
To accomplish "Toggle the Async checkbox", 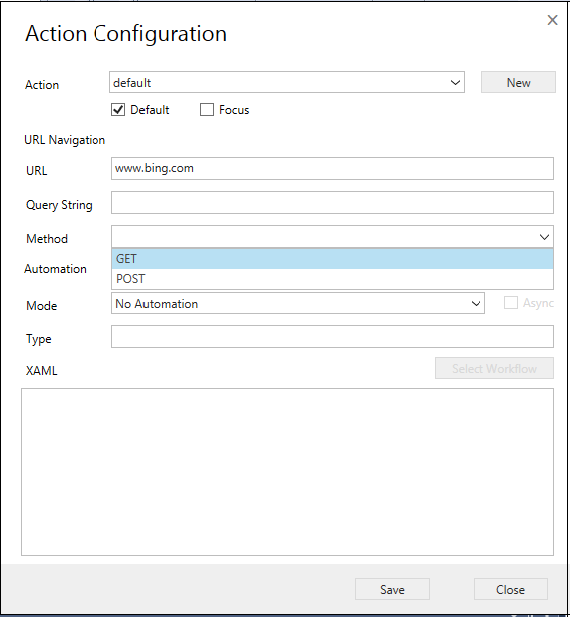I will coord(511,303).
